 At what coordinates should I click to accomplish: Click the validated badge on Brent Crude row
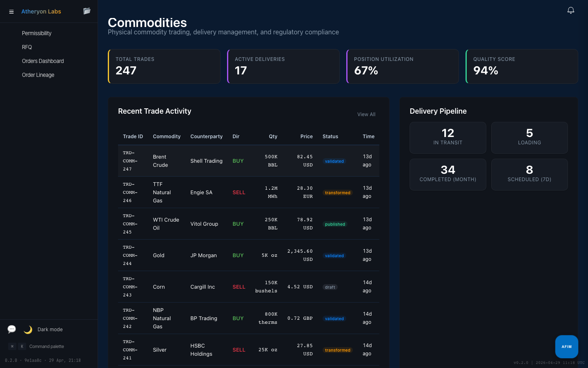[334, 161]
